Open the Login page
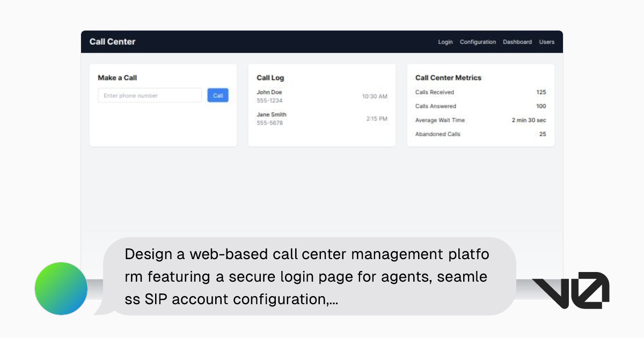This screenshot has width=644, height=338. (x=445, y=42)
